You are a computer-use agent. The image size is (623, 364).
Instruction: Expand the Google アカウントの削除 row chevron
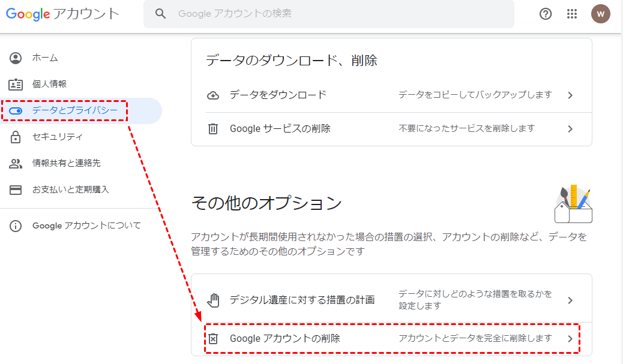[x=570, y=339]
